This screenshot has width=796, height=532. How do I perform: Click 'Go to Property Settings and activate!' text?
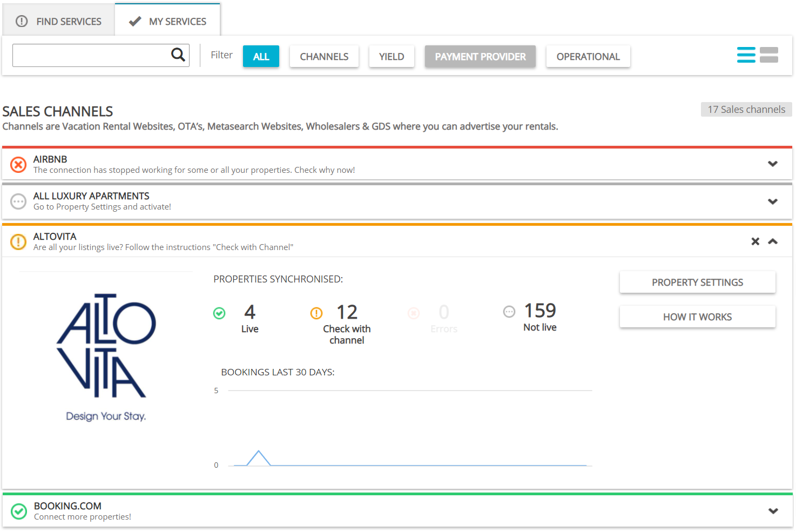click(x=102, y=207)
